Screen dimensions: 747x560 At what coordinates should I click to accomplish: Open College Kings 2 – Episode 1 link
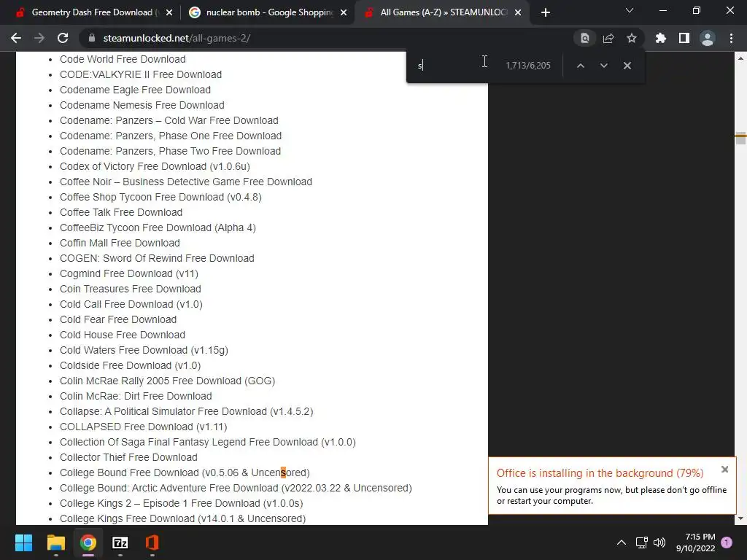181,503
